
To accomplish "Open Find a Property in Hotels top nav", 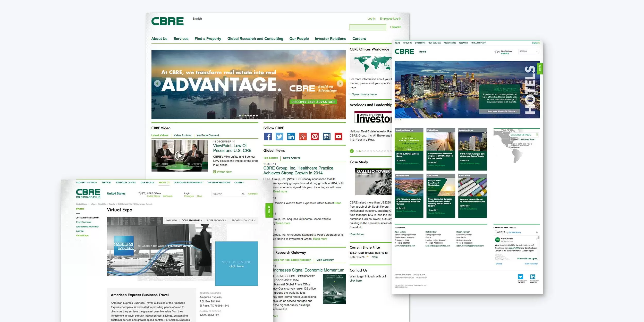I will (478, 43).
